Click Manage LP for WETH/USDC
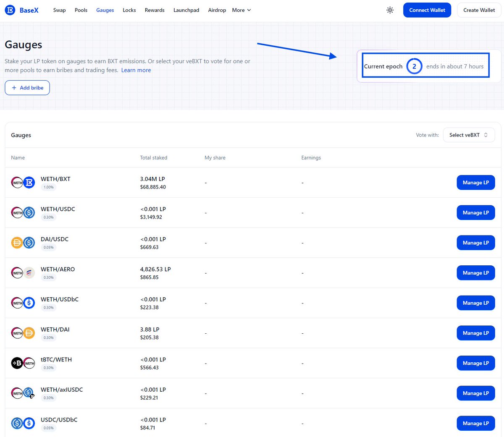The image size is (504, 437). pyautogui.click(x=476, y=213)
